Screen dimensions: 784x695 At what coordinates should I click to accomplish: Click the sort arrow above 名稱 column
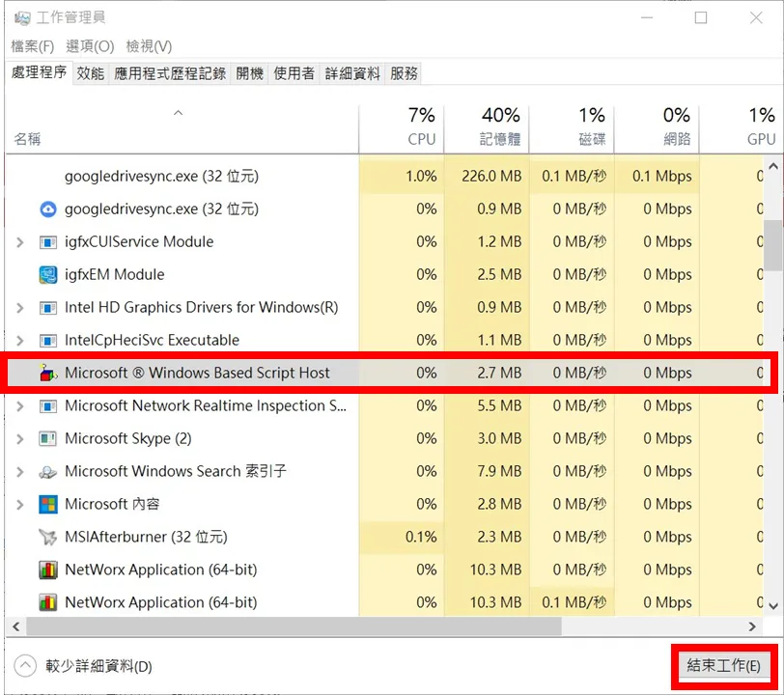click(178, 113)
